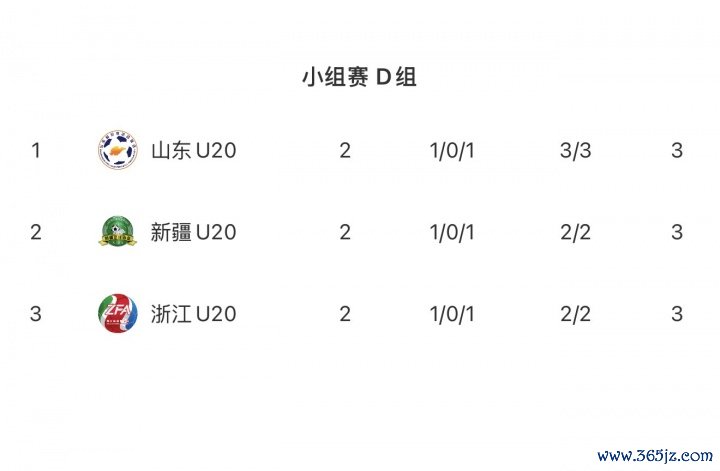Click the Shandong U20 team logo
Screen dimensions: 720x471
point(118,151)
